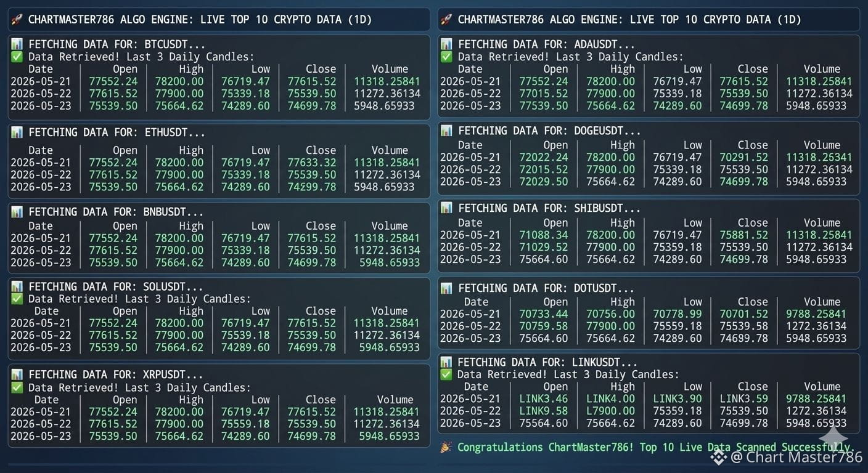Click the green checkmark in the LINKUSDT panel

pyautogui.click(x=446, y=374)
